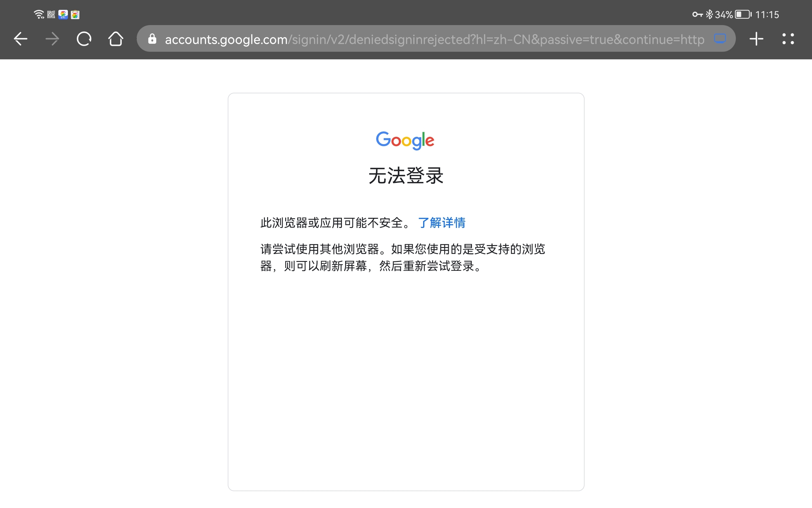Go back to the previous page
Viewport: 812px width, 508px height.
[x=21, y=39]
